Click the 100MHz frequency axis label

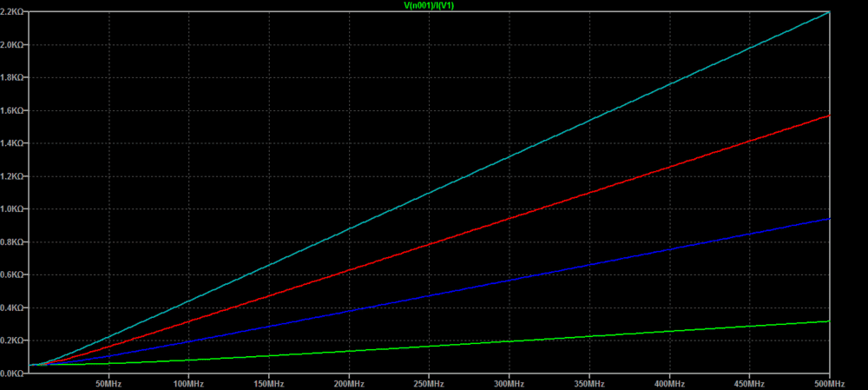(x=188, y=383)
